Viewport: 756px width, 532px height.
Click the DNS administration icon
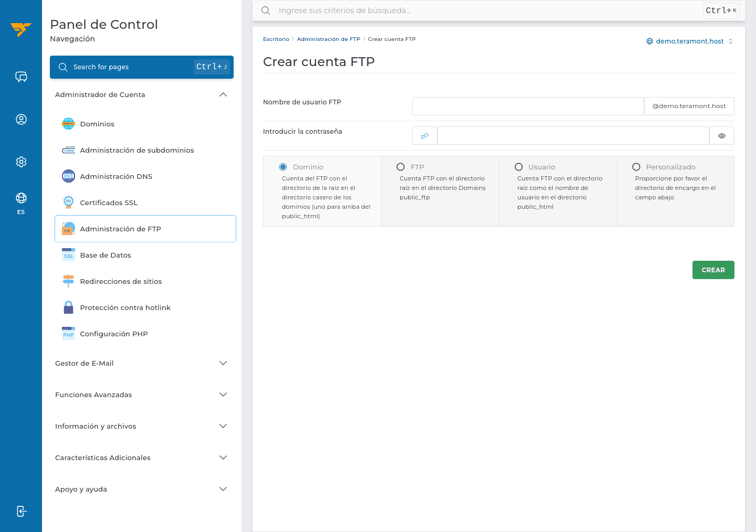point(68,176)
